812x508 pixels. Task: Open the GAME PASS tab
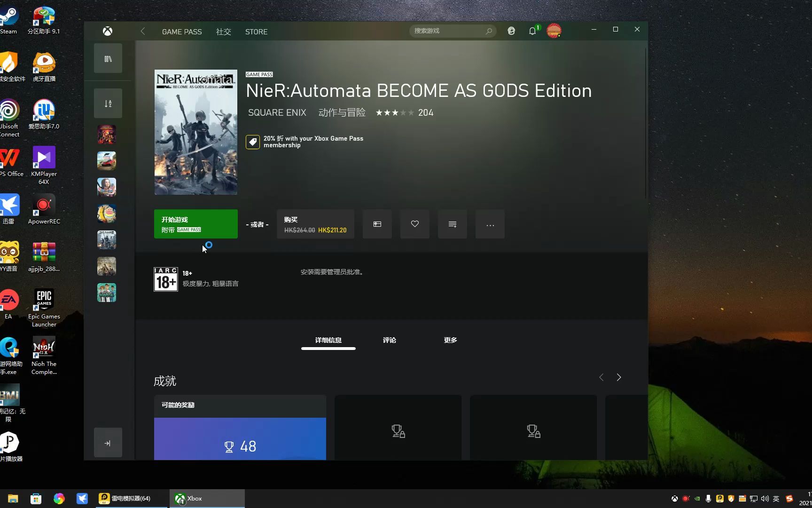coord(182,32)
